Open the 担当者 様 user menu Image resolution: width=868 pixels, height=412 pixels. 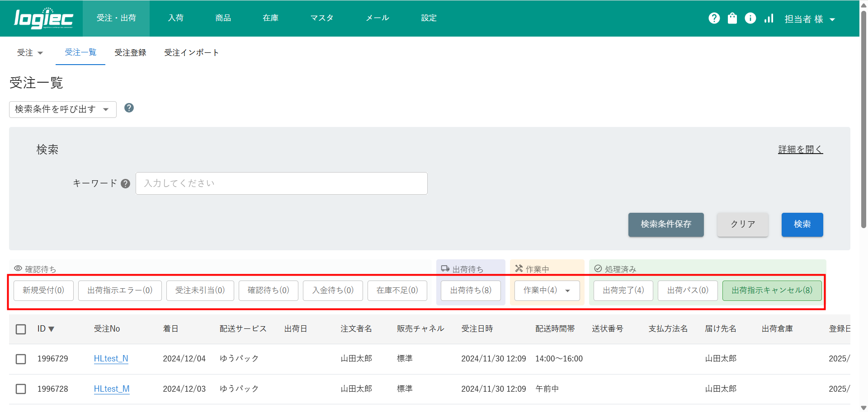[x=809, y=19]
